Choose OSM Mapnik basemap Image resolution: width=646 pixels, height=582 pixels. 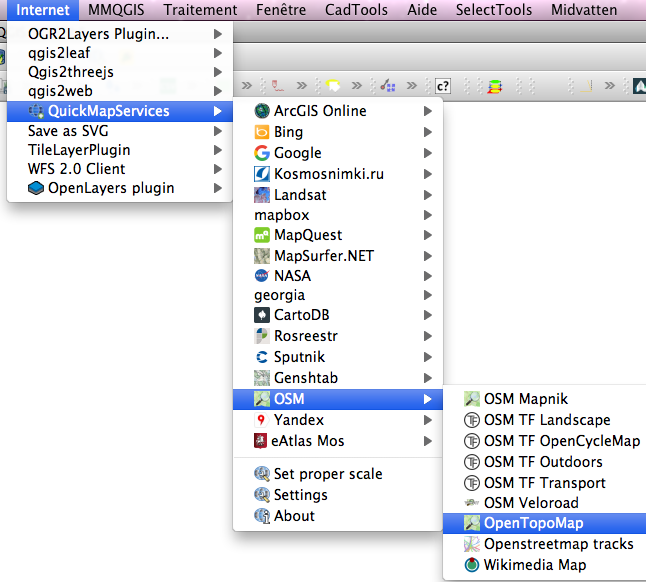(525, 399)
